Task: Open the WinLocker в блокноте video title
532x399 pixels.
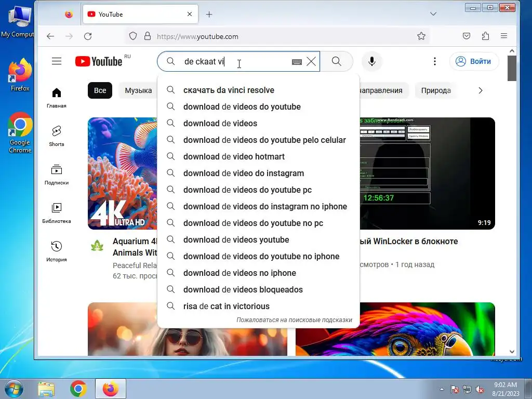Action: pyautogui.click(x=409, y=241)
